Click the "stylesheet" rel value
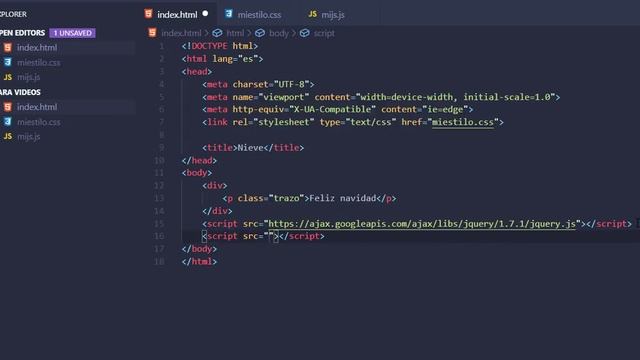Viewport: 640px width, 360px height. coord(284,122)
